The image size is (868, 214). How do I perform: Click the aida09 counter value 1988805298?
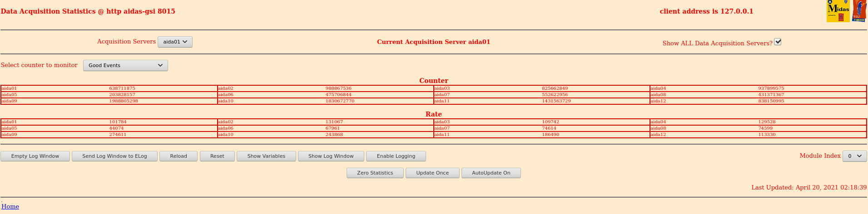(x=124, y=101)
